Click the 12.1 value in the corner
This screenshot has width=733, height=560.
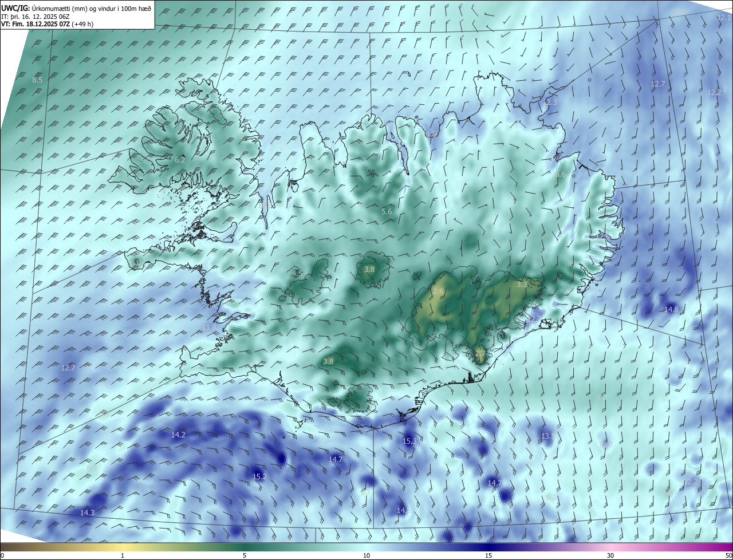point(724,18)
